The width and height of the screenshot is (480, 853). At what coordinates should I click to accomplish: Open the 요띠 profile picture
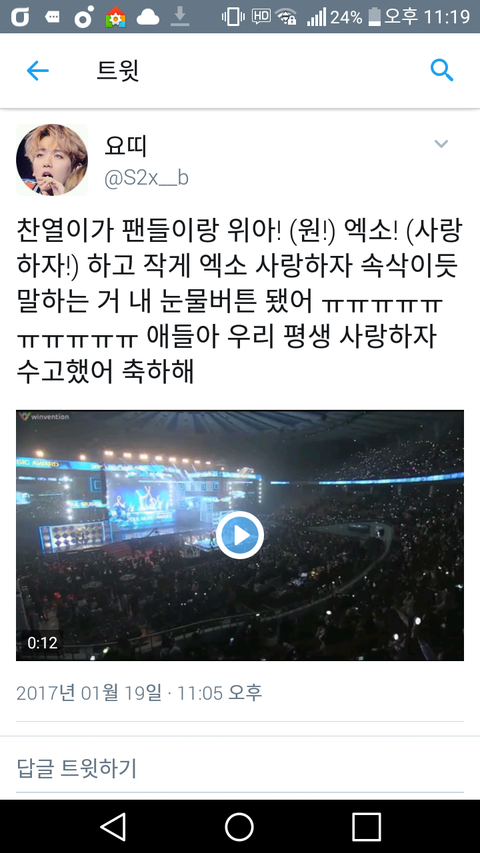(x=52, y=159)
